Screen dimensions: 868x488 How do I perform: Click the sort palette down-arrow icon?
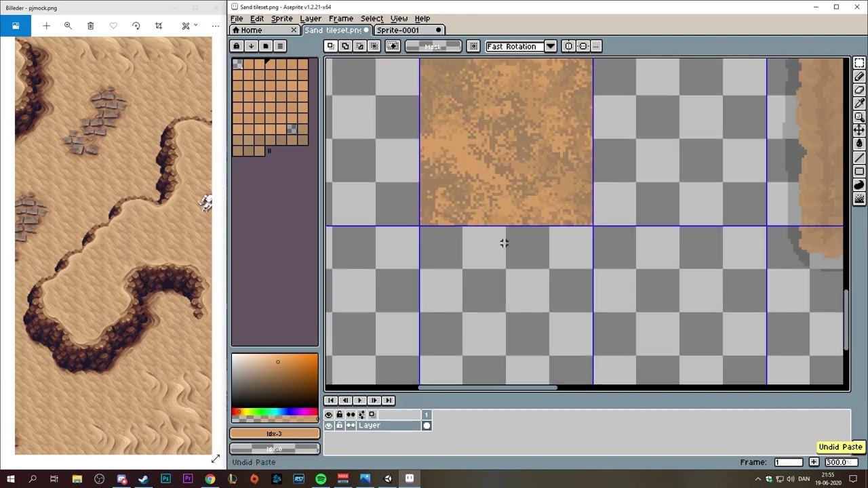pos(251,46)
